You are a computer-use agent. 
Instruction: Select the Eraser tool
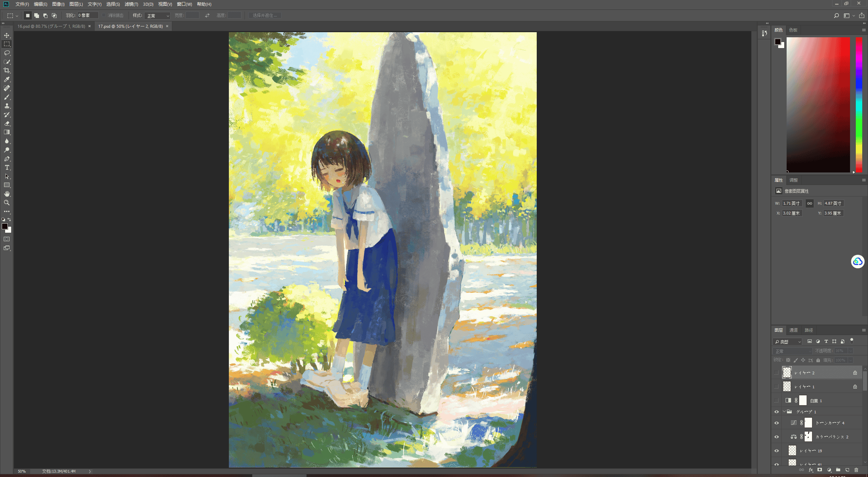(7, 123)
